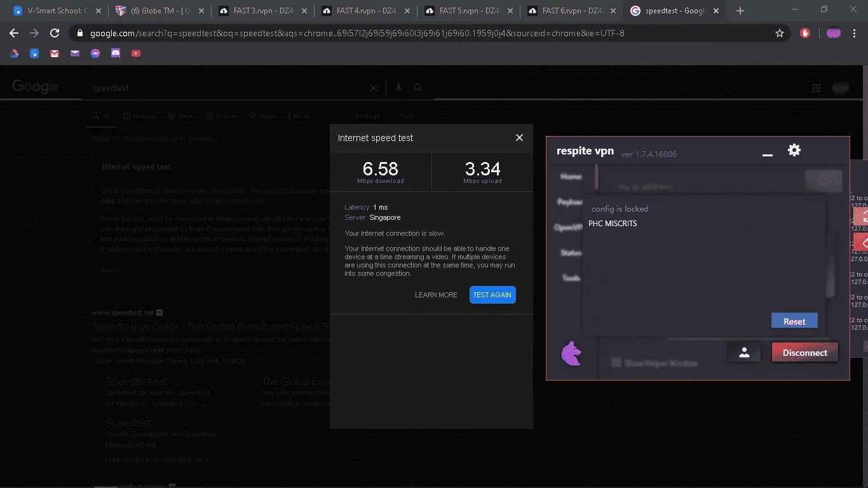Close the FAST 3.rvpn tab
The image size is (868, 488).
click(304, 11)
